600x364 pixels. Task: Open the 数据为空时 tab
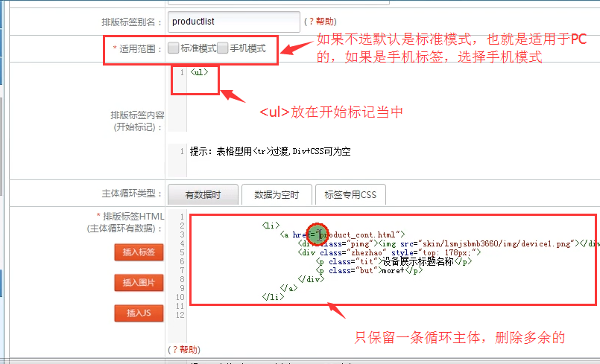point(277,194)
